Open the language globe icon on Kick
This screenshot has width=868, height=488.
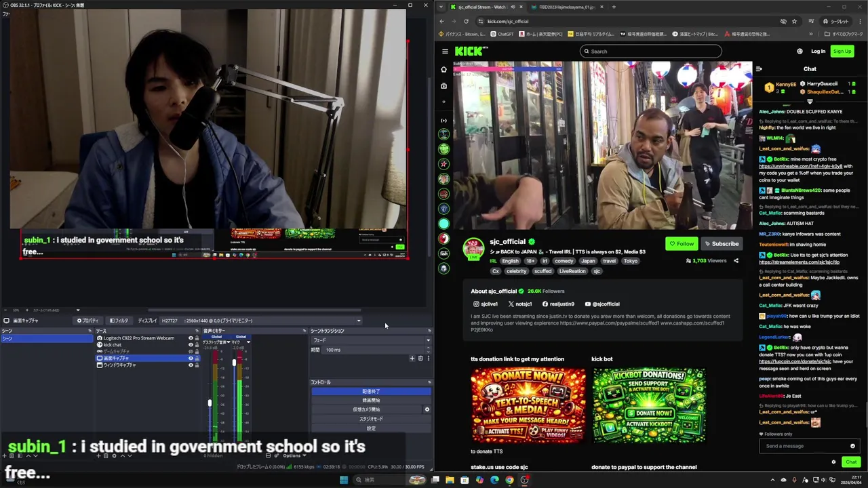pyautogui.click(x=800, y=52)
